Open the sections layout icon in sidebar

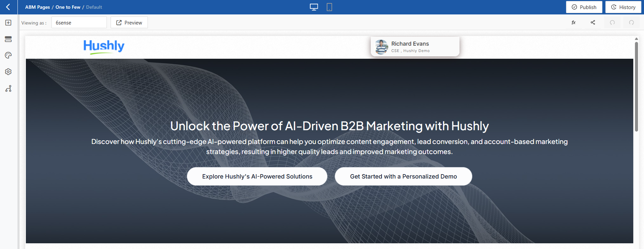[8, 39]
